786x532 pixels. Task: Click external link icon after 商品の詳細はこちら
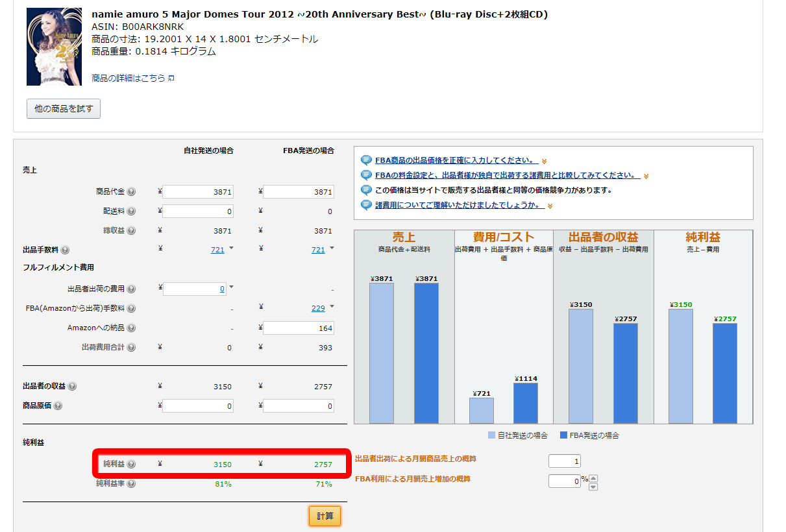pos(171,79)
